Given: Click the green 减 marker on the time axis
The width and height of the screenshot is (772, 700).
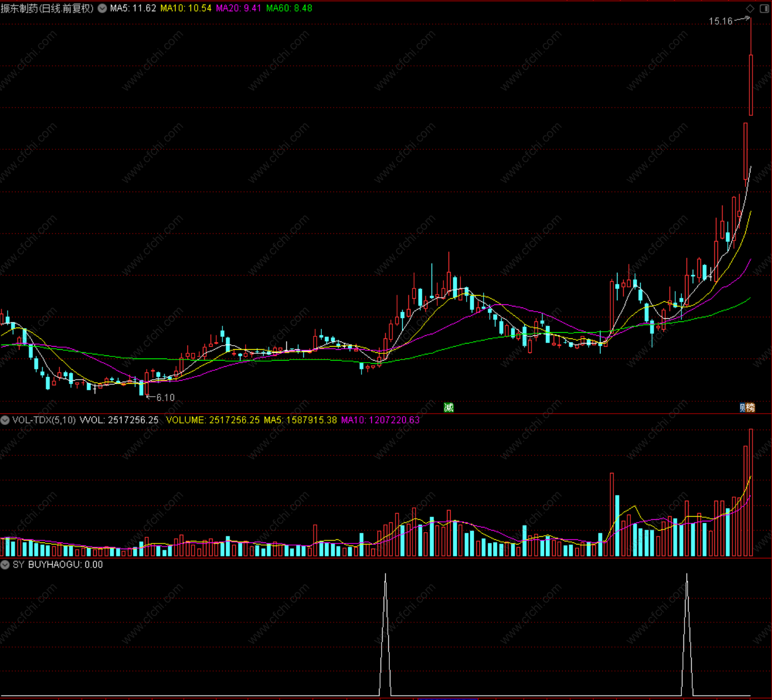Looking at the screenshot, I should click(x=449, y=407).
